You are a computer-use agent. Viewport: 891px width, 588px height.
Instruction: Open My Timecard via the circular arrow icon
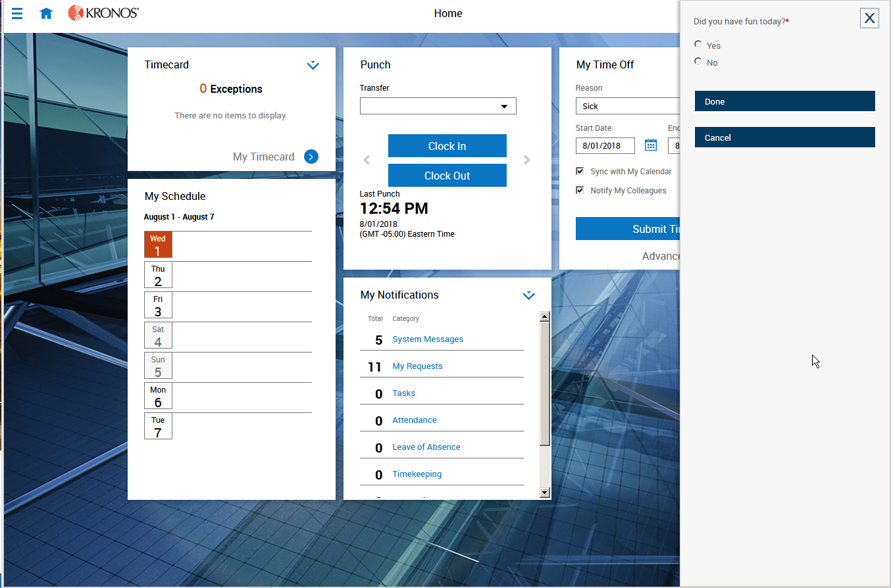[x=310, y=157]
